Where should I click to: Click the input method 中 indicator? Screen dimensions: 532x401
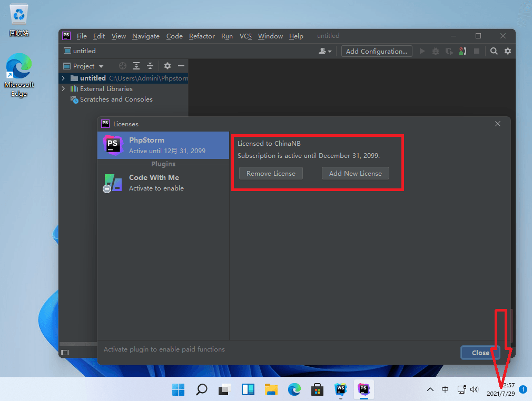[x=445, y=389]
